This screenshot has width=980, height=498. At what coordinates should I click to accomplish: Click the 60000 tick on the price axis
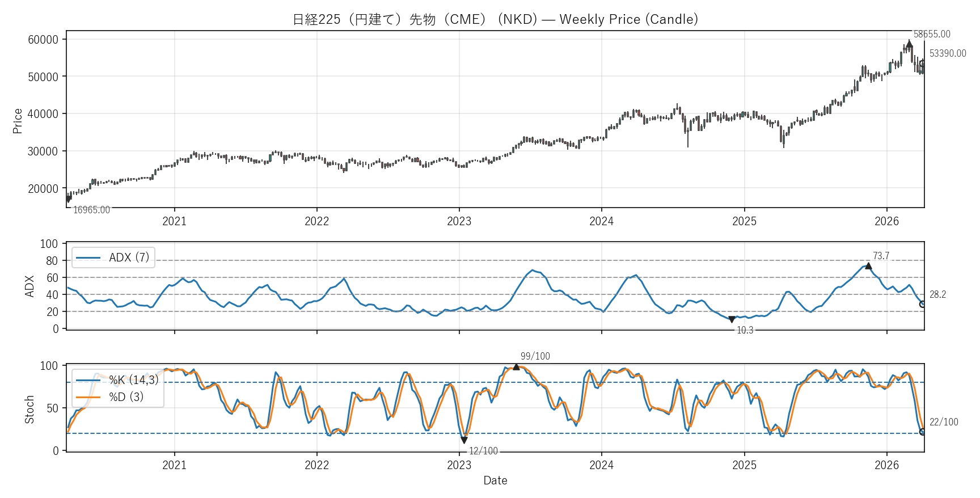(43, 40)
